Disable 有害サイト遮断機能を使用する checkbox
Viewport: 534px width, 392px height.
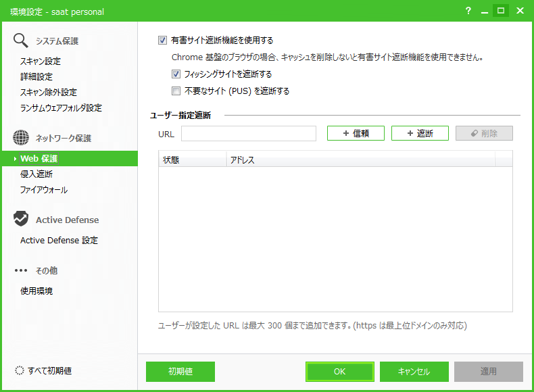[162, 41]
